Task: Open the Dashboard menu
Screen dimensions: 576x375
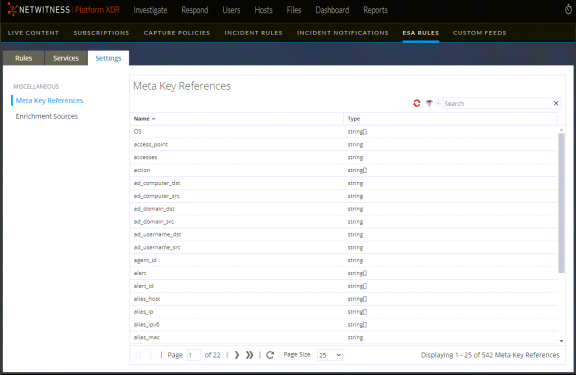Action: [332, 10]
